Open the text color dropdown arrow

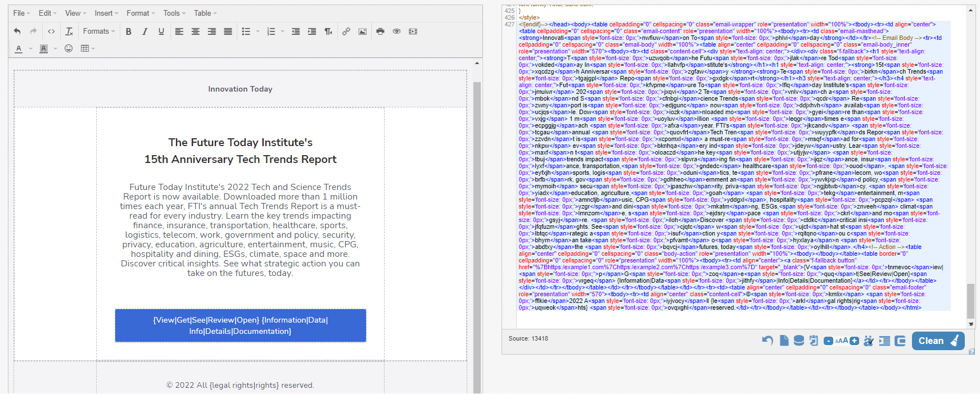[x=31, y=49]
